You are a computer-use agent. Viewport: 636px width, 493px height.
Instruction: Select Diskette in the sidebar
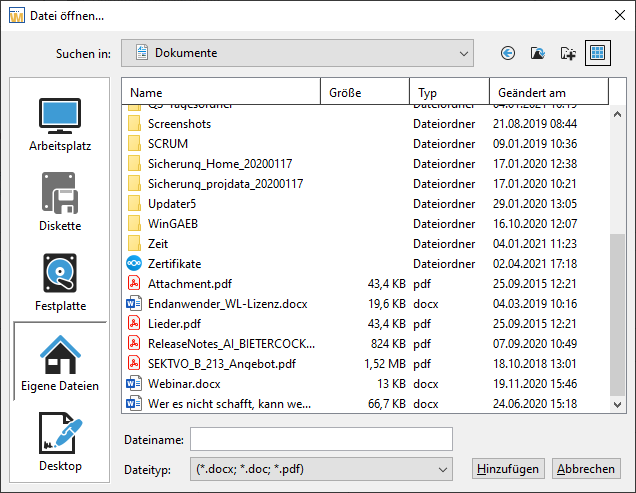click(x=60, y=202)
